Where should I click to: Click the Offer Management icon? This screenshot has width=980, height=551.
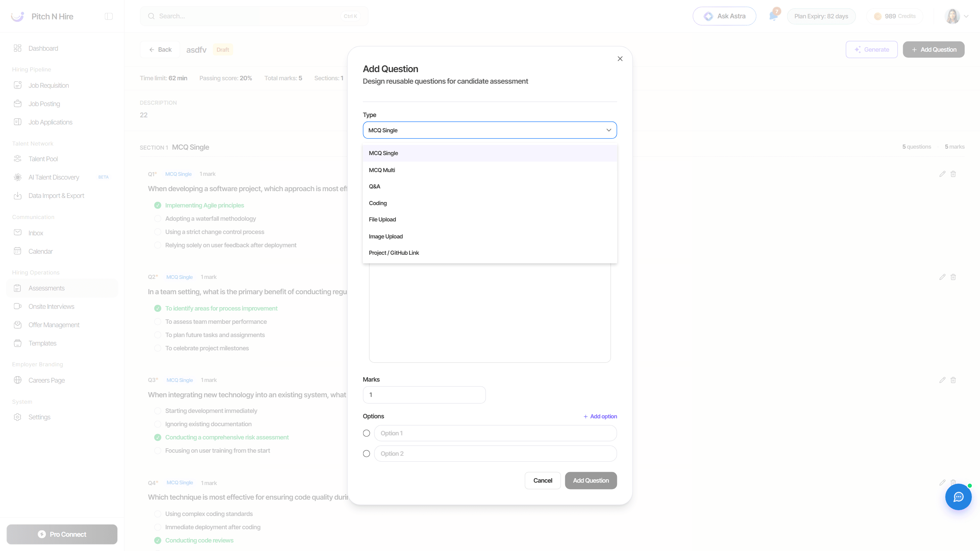[x=17, y=325]
